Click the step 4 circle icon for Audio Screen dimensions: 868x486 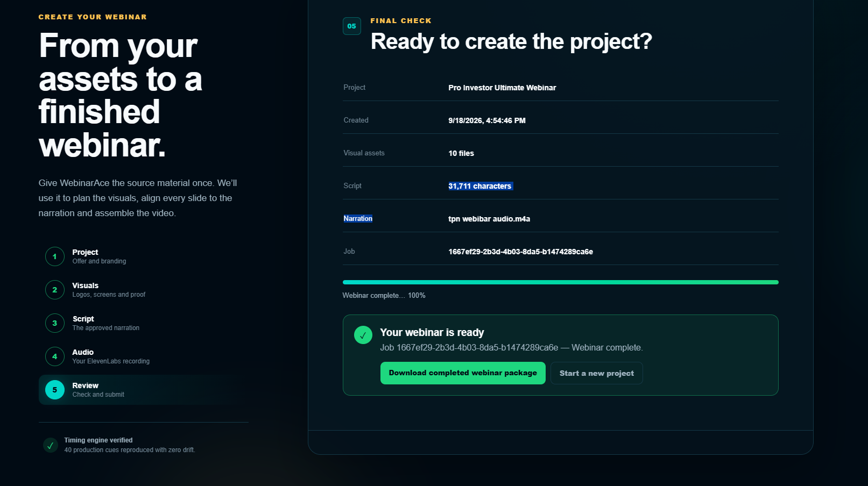click(x=54, y=356)
